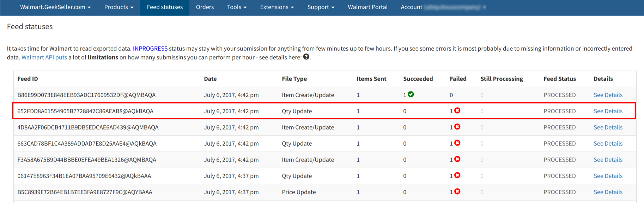This screenshot has width=644, height=203.
Task: Expand the Products dropdown menu
Action: [x=119, y=7]
